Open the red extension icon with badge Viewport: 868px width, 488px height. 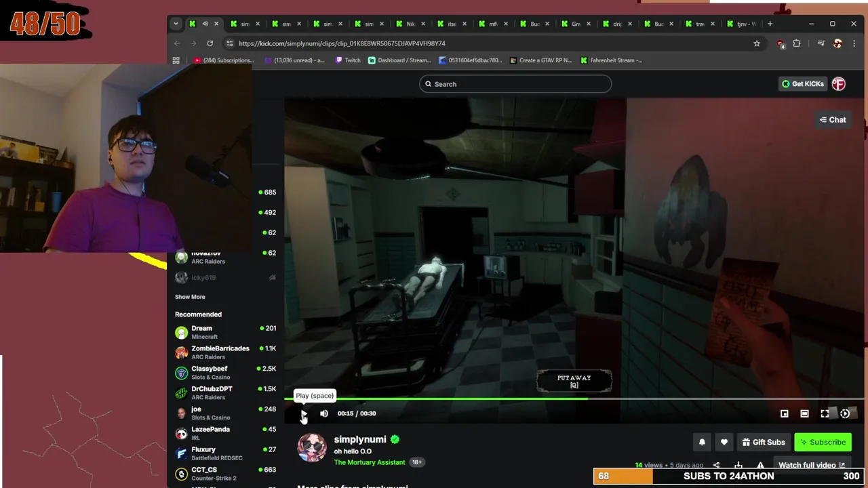[x=781, y=44]
